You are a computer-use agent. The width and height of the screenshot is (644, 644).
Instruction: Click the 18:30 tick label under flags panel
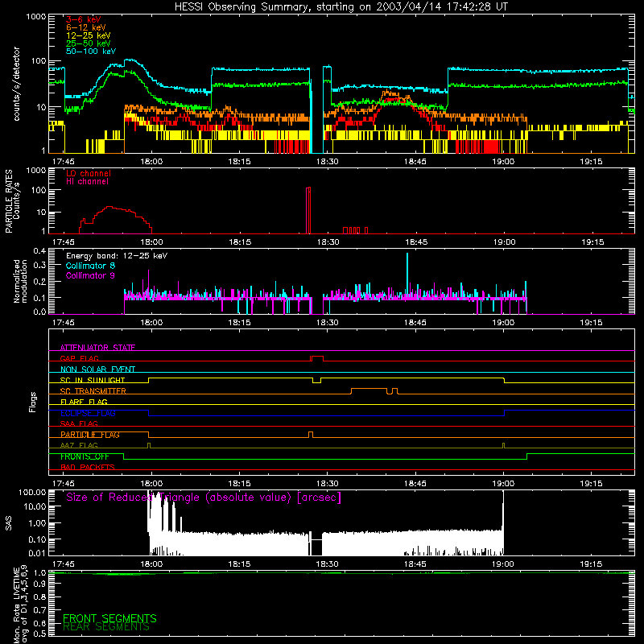[x=328, y=484]
